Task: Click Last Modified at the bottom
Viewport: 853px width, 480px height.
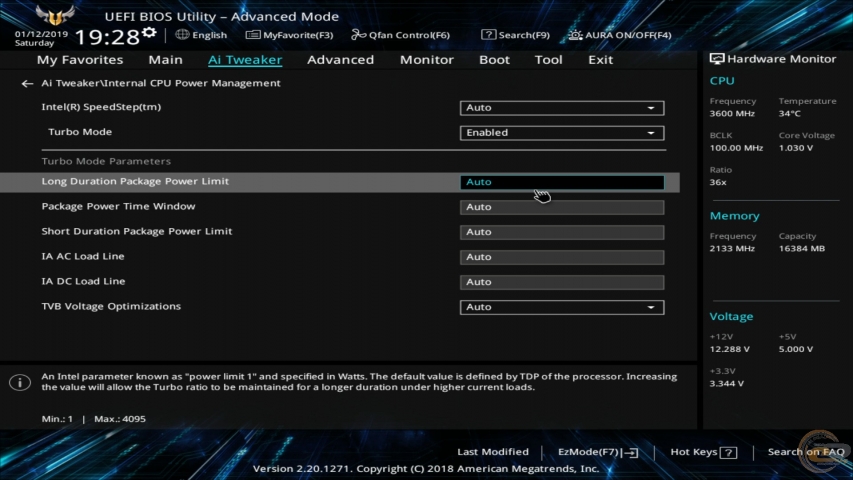Action: pos(493,452)
